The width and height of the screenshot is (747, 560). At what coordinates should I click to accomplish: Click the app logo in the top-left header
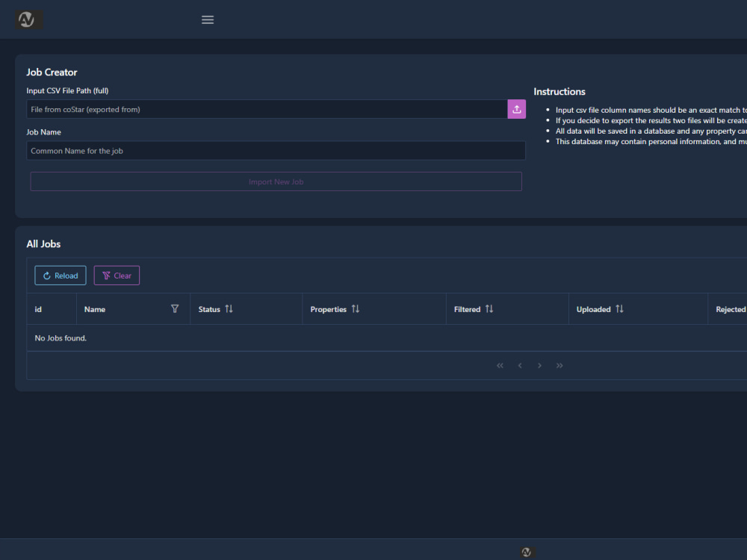pyautogui.click(x=28, y=19)
